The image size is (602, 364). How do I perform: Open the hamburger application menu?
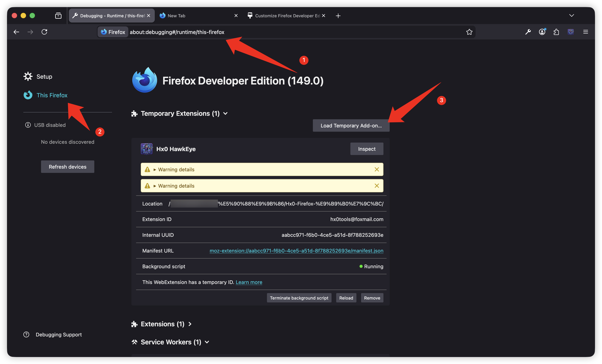[x=586, y=32]
